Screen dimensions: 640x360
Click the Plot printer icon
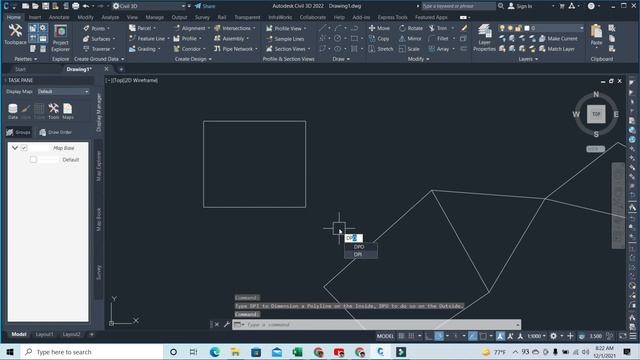[76, 6]
